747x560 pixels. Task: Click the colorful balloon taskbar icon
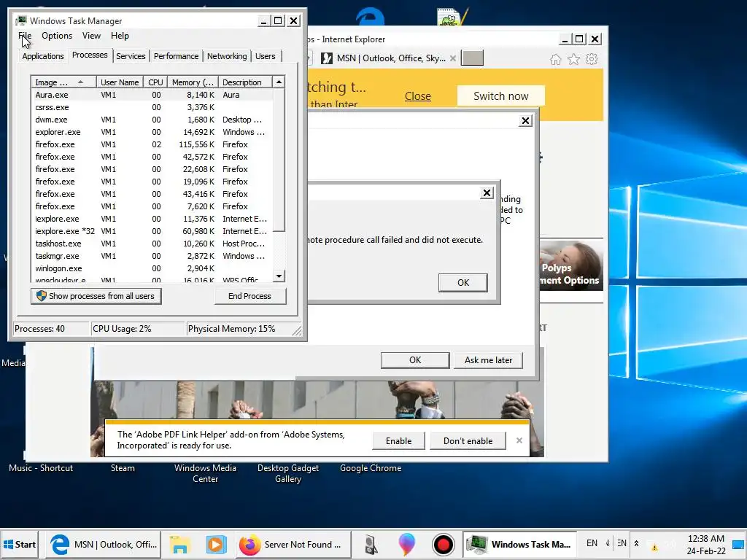coord(406,544)
